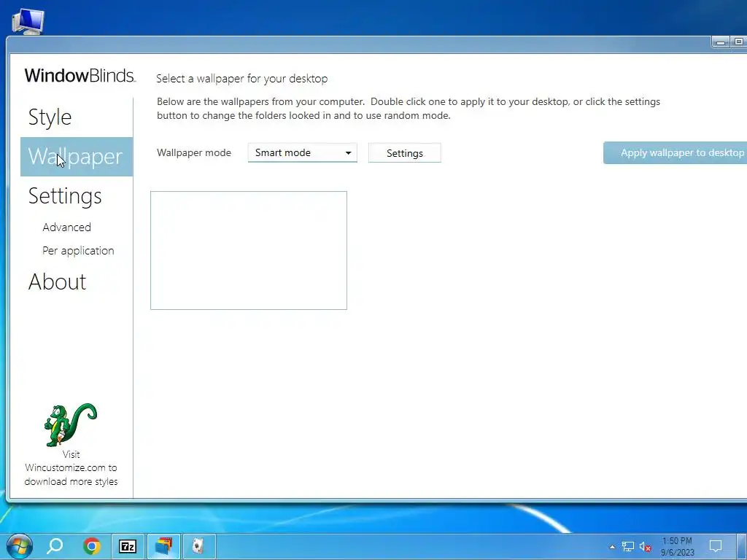Visit Wincustomize.com to download more styles
Viewport: 747px width, 560px height.
(71, 468)
